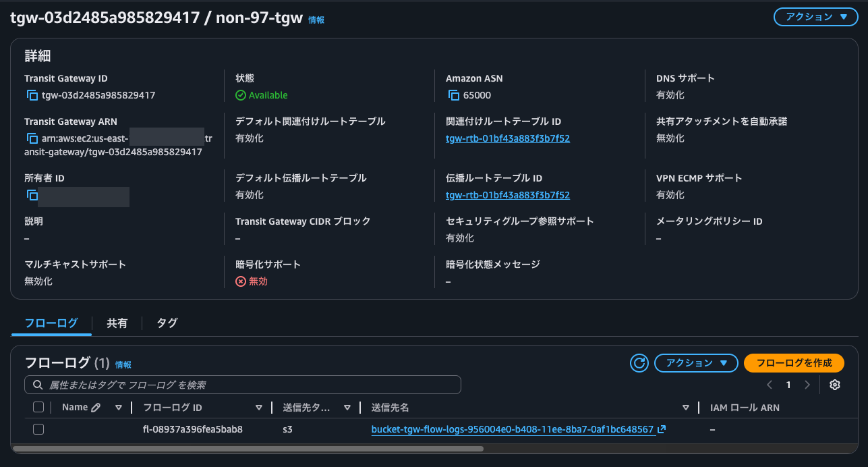
Task: Copy the Amazon ASN 65000
Action: (x=454, y=95)
